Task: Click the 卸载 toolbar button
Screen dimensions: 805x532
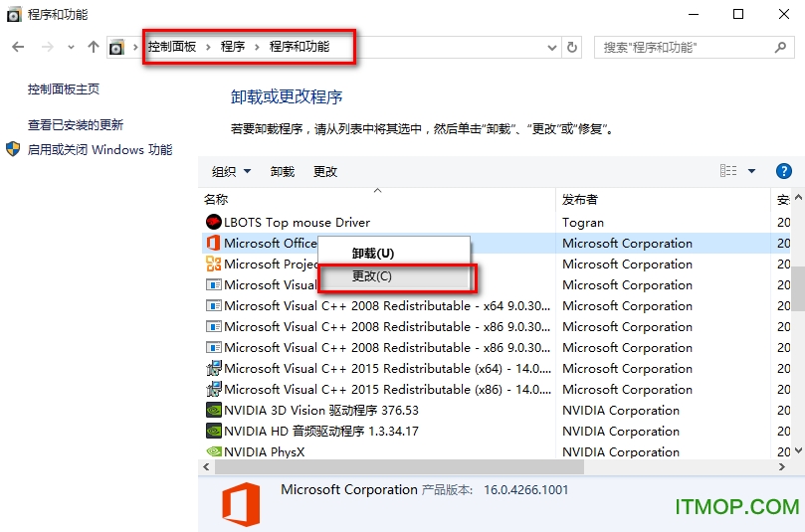Action: coord(283,171)
